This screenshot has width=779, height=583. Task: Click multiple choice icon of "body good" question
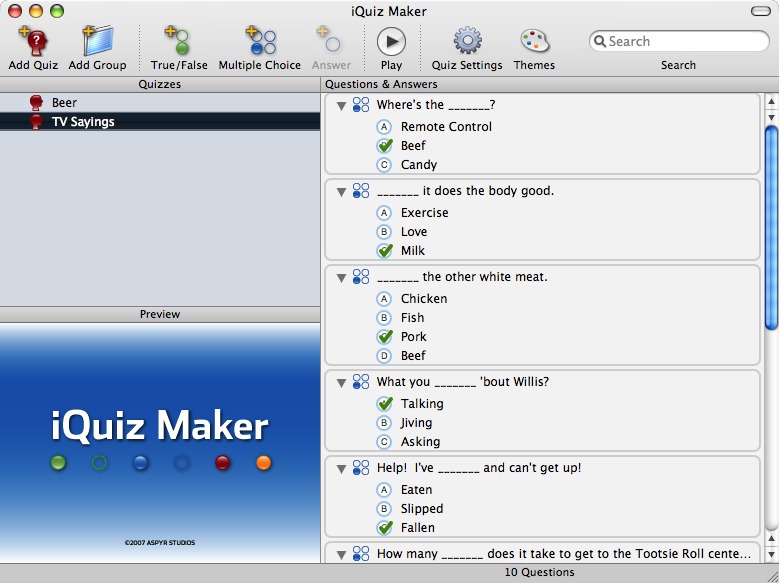click(x=361, y=190)
